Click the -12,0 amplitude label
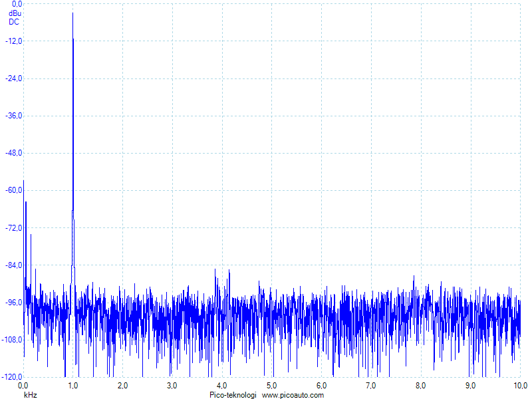Screen dimensions: 532x399 14,41
